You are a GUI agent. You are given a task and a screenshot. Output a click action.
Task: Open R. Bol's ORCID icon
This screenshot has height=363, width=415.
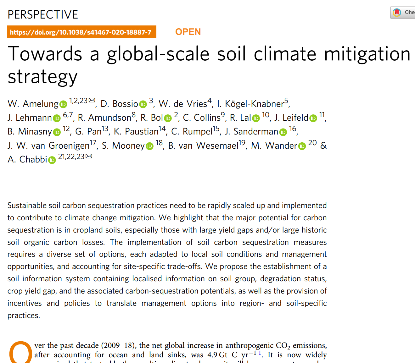click(x=168, y=118)
